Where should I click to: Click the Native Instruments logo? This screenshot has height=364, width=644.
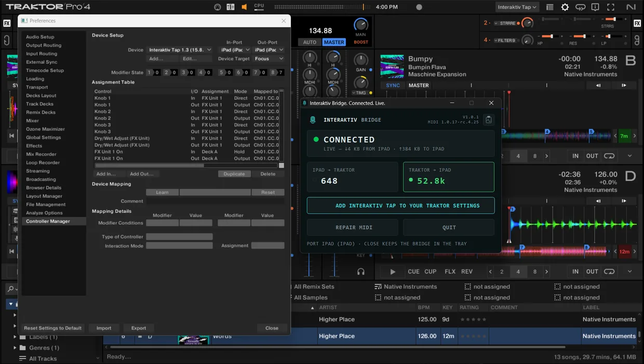(630, 7)
